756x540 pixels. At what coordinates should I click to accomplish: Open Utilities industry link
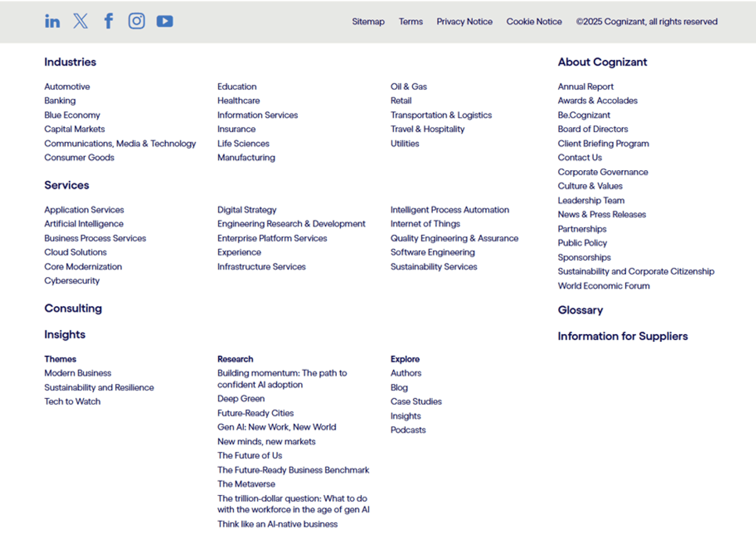[x=405, y=143]
